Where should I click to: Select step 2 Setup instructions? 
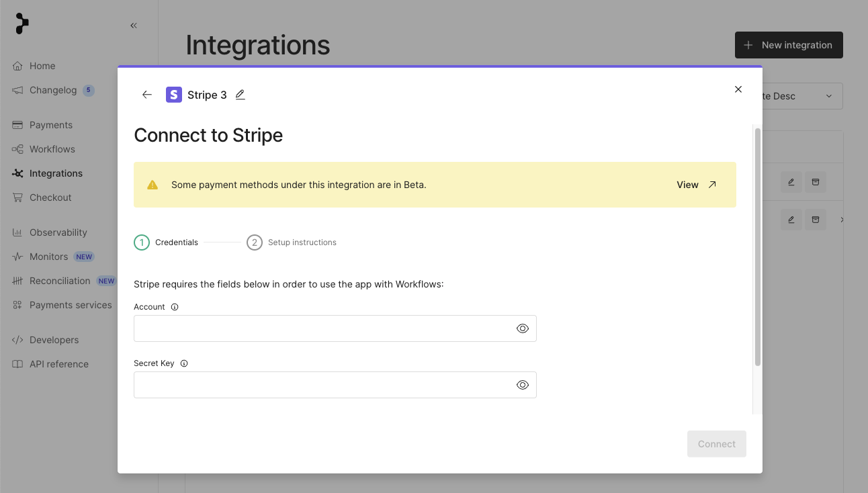(x=292, y=242)
